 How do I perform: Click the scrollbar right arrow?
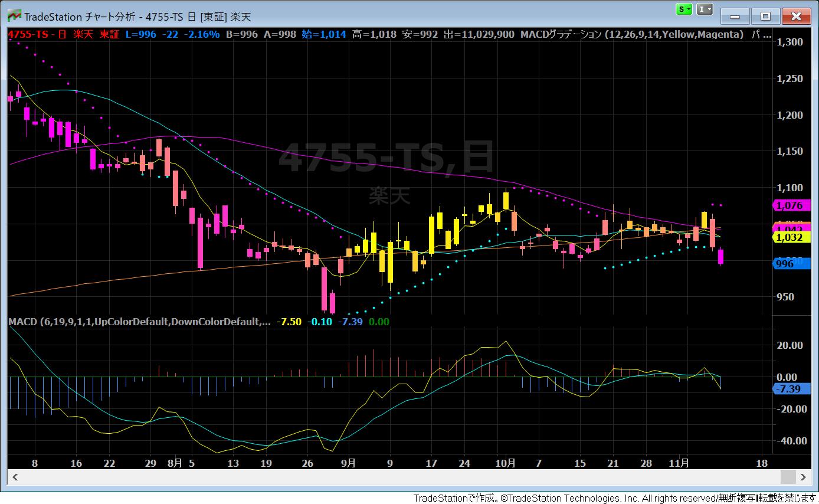(x=804, y=477)
